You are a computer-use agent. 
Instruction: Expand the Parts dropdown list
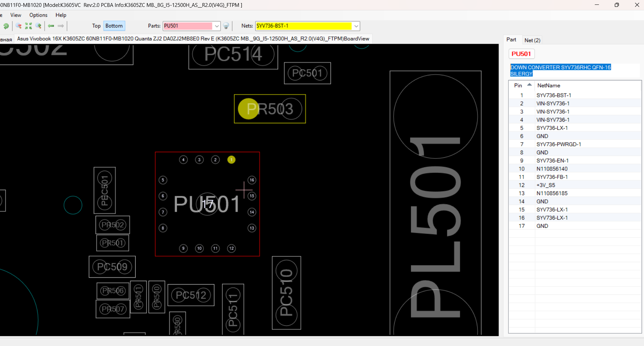[x=217, y=26]
